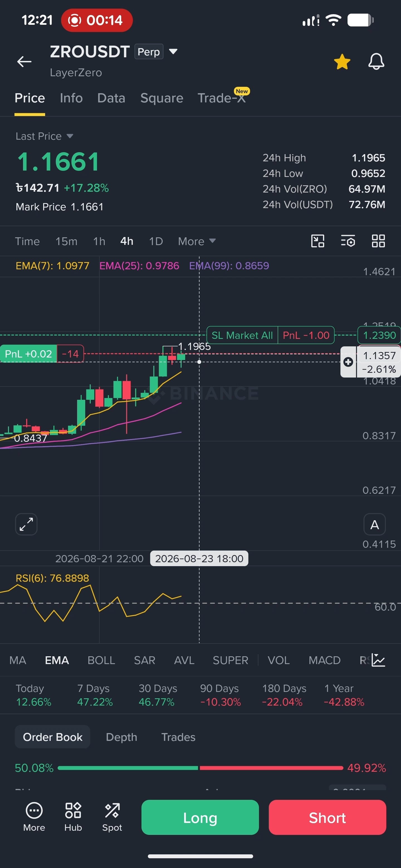
Task: Go to the Square tab
Action: 162,98
